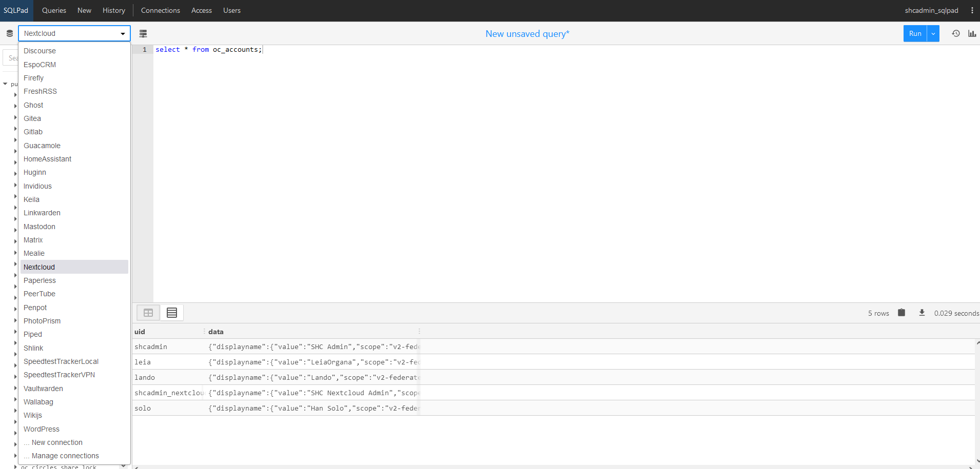Click the New unsaved query title

coord(527,34)
